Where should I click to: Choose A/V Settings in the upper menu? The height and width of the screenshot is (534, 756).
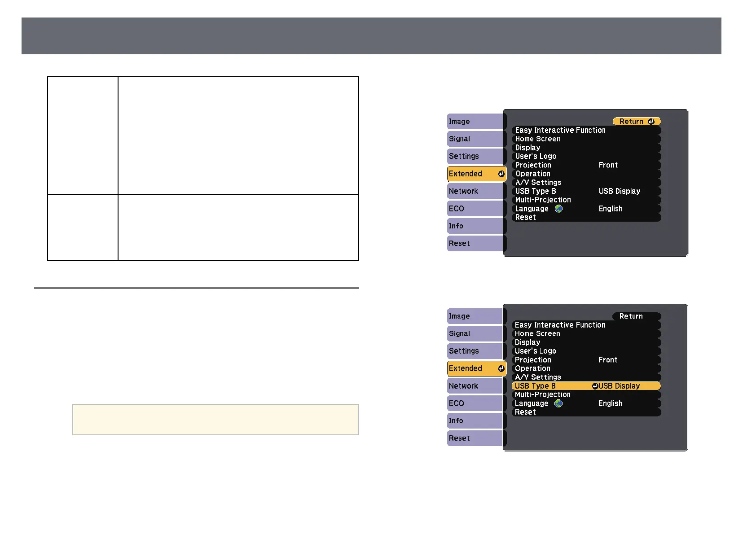point(586,183)
